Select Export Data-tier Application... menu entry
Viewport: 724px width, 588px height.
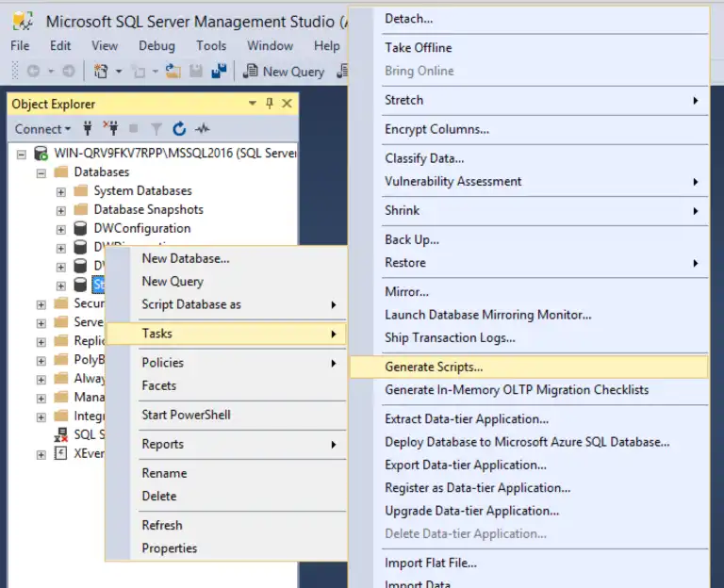(466, 465)
